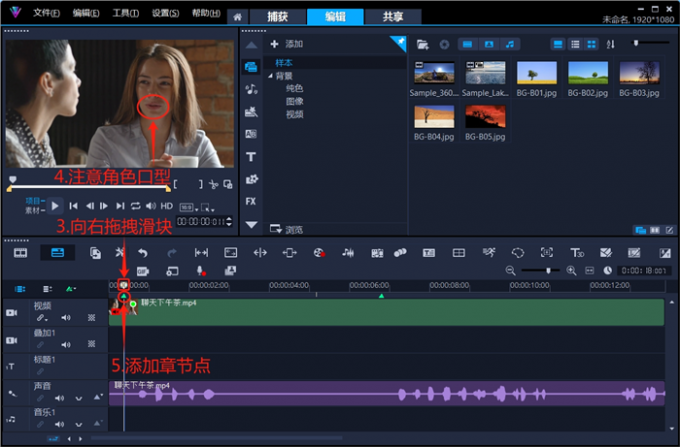Select 素材 preview mode
680x447 pixels.
34,210
